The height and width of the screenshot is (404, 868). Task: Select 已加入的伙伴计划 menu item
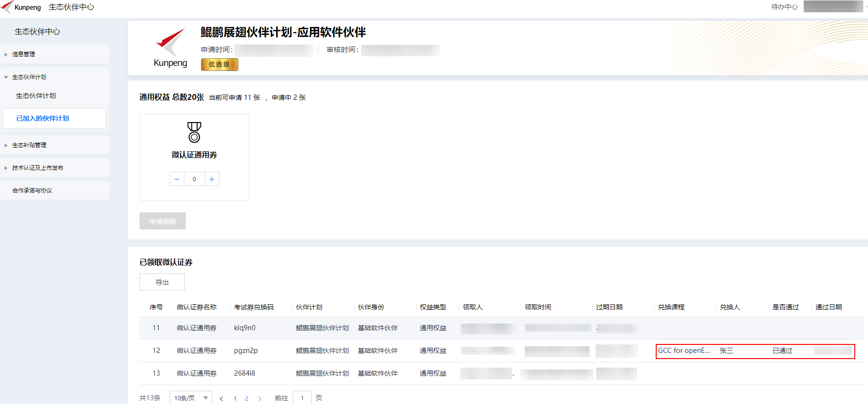click(x=54, y=118)
